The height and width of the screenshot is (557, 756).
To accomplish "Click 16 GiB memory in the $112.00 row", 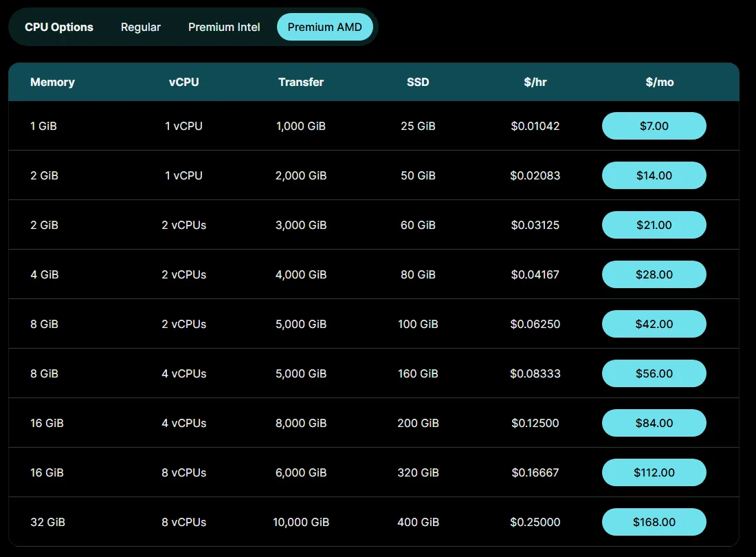I will (47, 472).
